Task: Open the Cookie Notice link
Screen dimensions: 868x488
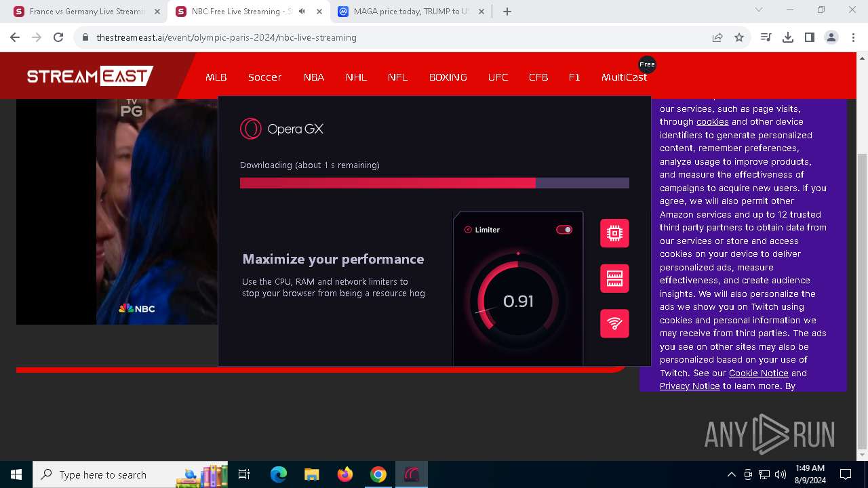Action: pyautogui.click(x=758, y=373)
